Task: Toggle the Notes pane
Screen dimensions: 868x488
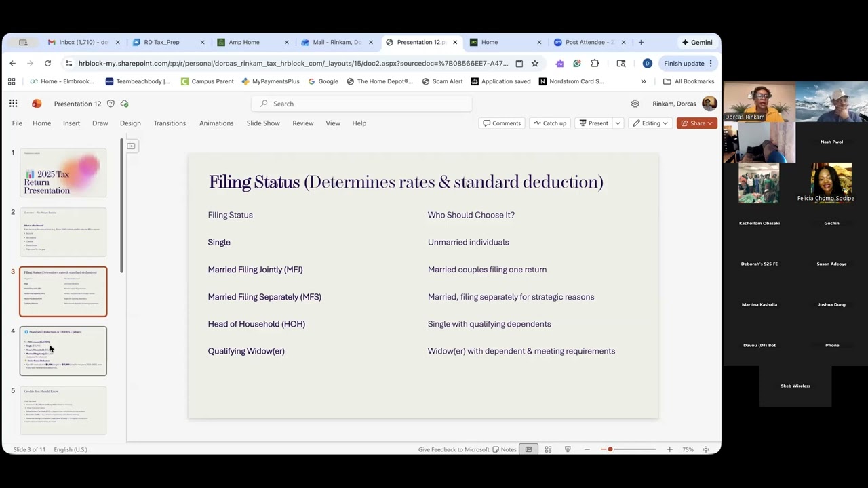Action: (505, 449)
